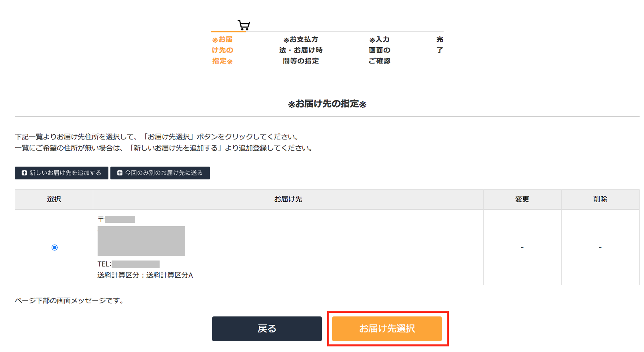Select the 完了 step label
This screenshot has height=352, width=644.
(440, 45)
